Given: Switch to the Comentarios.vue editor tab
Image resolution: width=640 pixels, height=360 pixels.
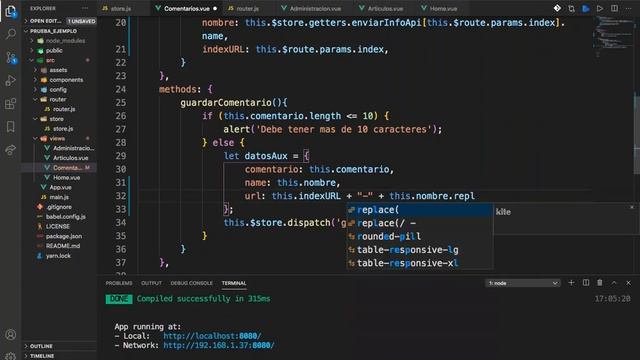Looking at the screenshot, I should pos(187,8).
